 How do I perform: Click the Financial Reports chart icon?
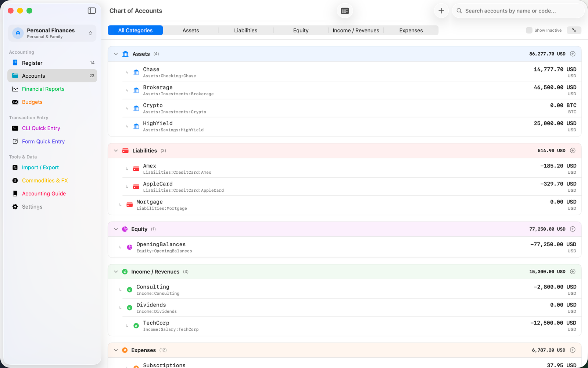click(15, 89)
